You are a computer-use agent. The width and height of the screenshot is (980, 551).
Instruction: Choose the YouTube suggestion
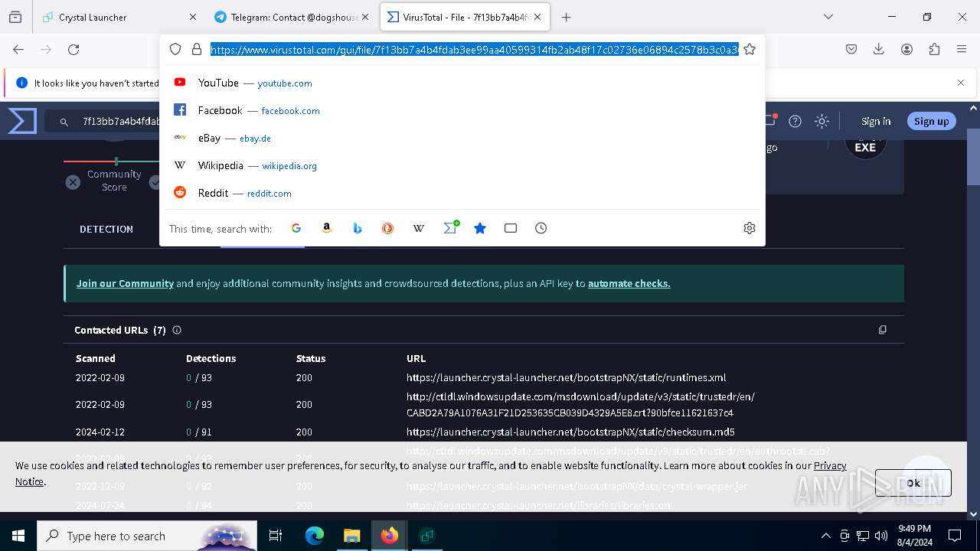462,83
